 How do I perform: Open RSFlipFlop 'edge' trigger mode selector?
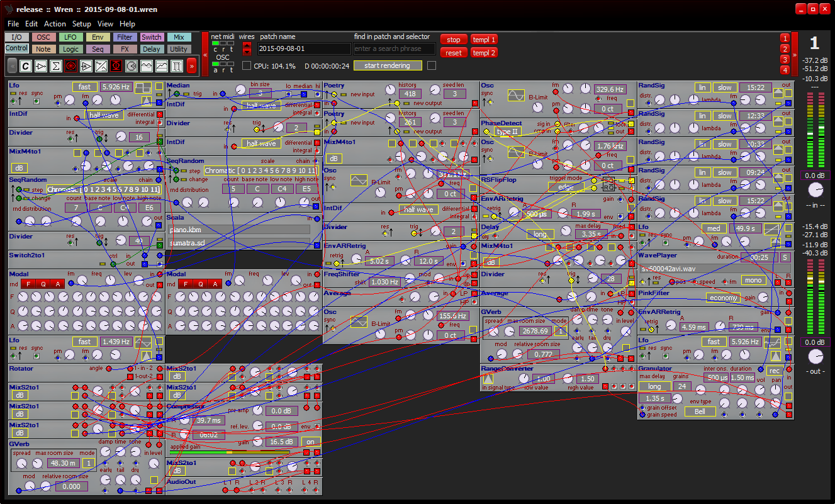566,187
